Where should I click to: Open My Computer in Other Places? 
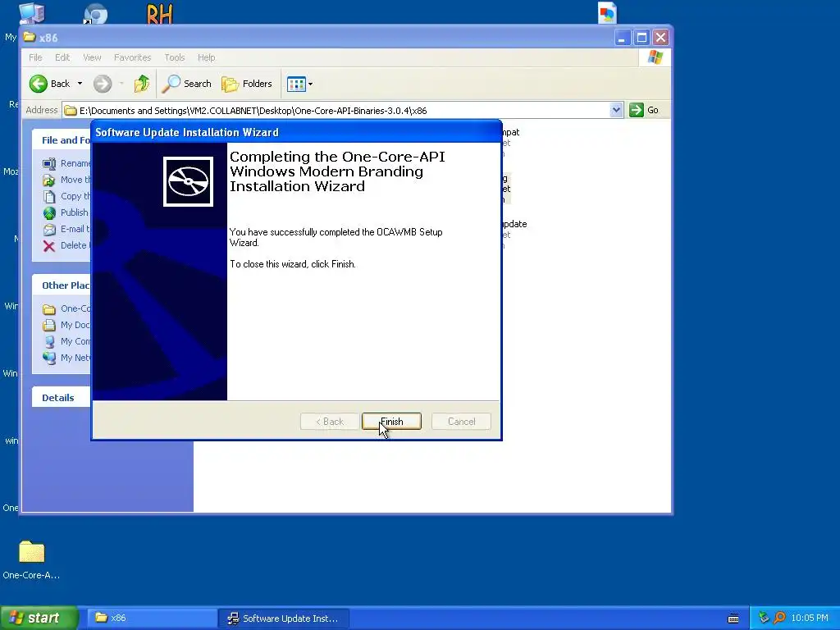tap(66, 341)
